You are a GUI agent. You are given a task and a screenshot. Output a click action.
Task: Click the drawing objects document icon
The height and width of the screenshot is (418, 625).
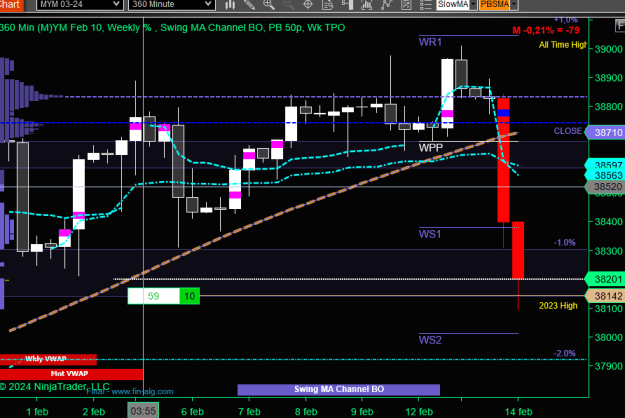pyautogui.click(x=406, y=5)
